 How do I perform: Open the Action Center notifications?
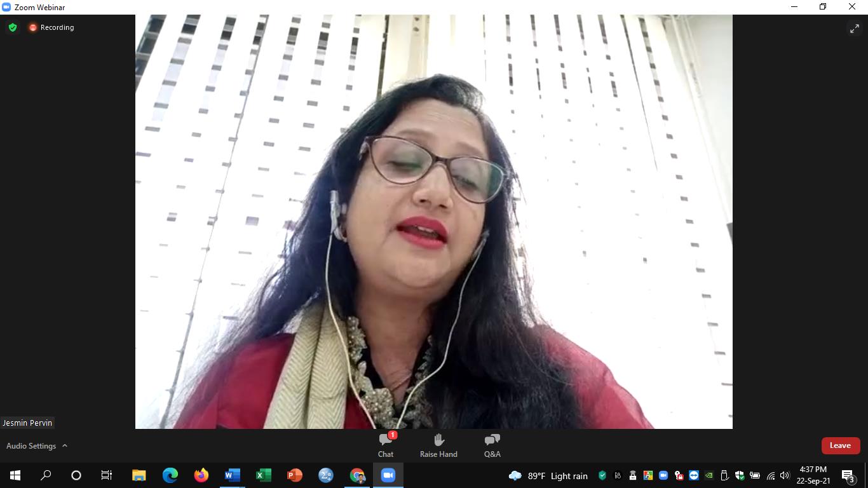pyautogui.click(x=848, y=475)
